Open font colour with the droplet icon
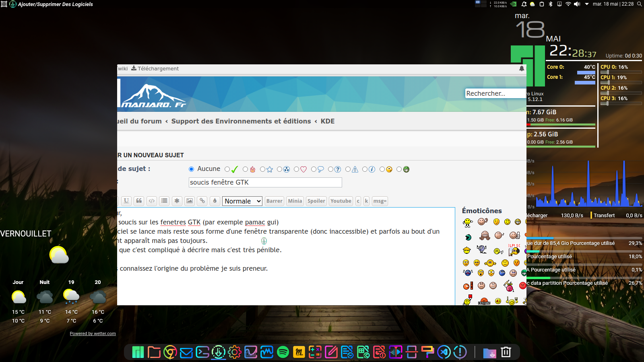Image resolution: width=644 pixels, height=362 pixels. point(215,201)
